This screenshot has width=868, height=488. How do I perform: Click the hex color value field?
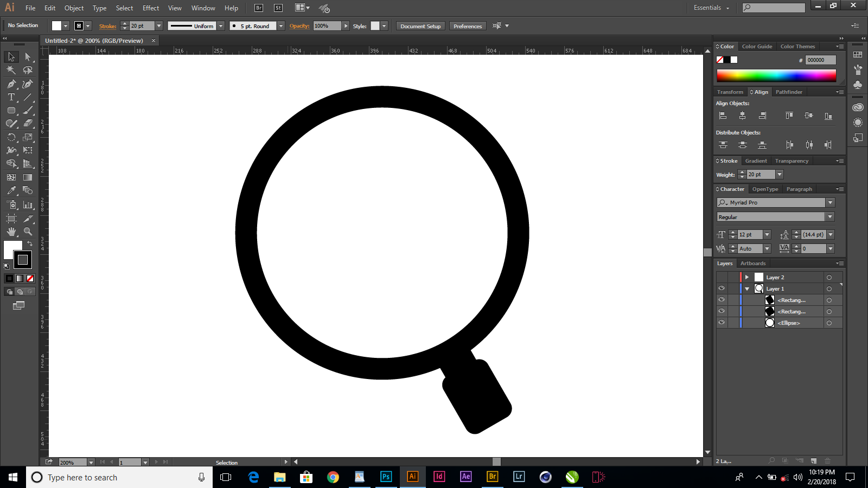point(820,60)
